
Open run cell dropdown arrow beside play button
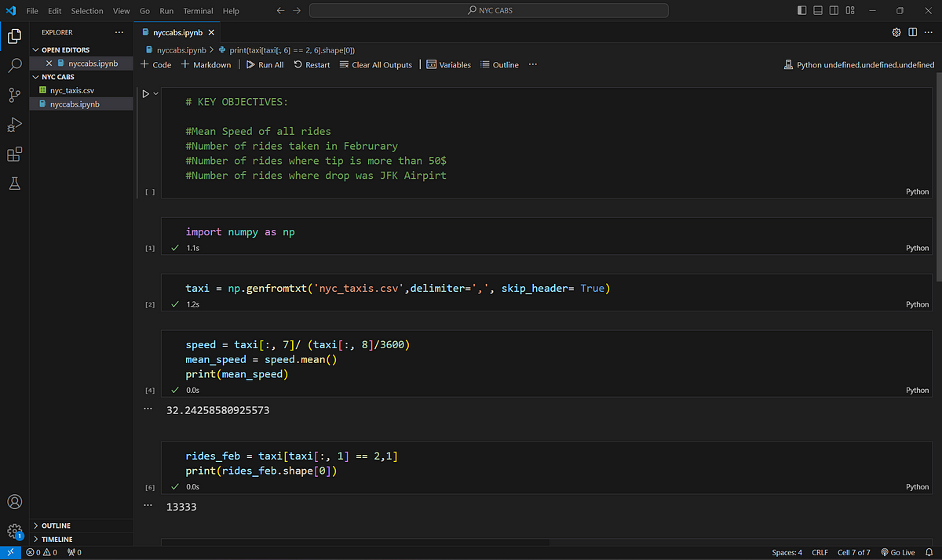coord(155,93)
